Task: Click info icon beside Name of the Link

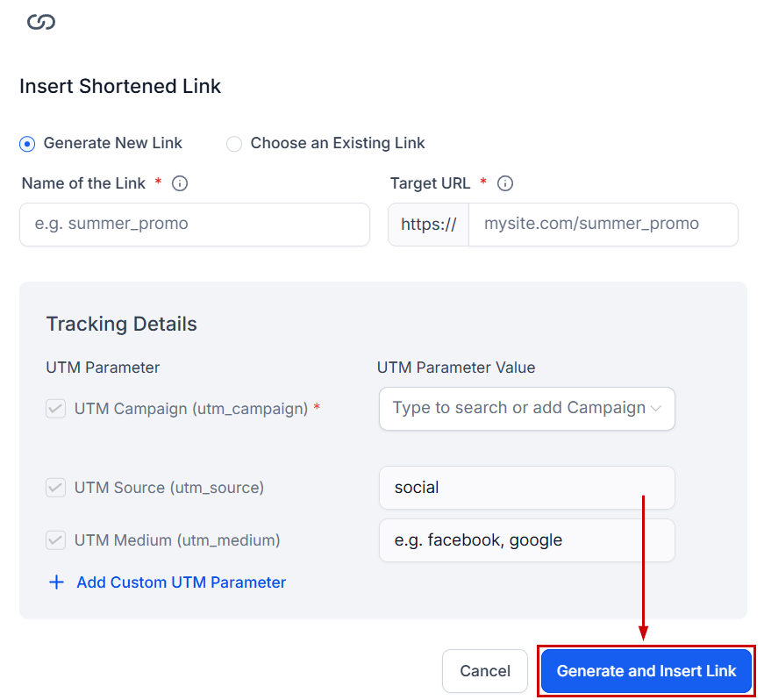Action: coord(180,183)
